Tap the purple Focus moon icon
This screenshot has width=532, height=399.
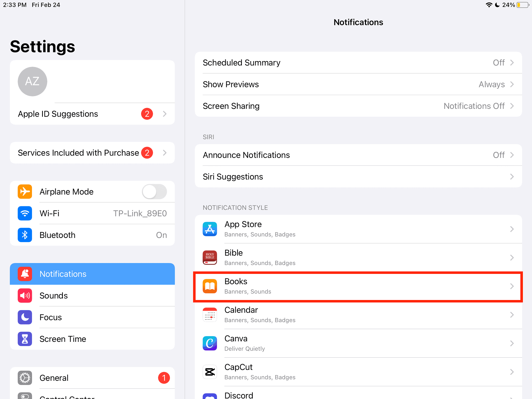[25, 317]
